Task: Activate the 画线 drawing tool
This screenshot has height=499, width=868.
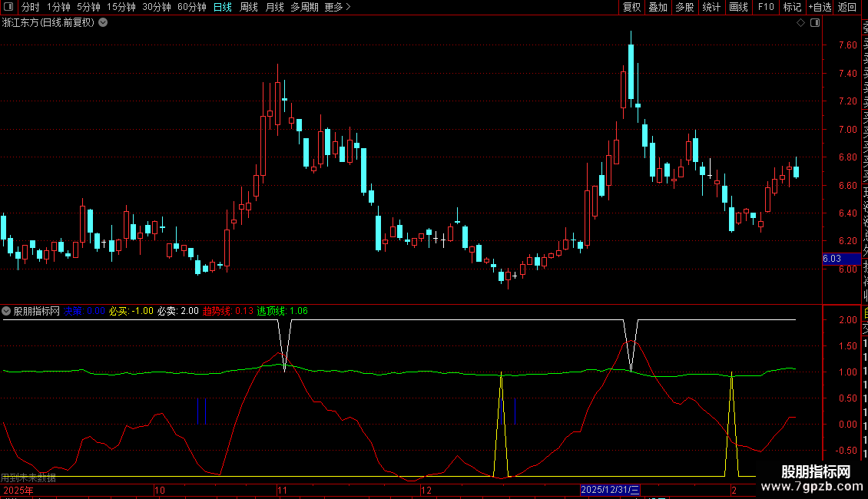Action: click(x=738, y=7)
